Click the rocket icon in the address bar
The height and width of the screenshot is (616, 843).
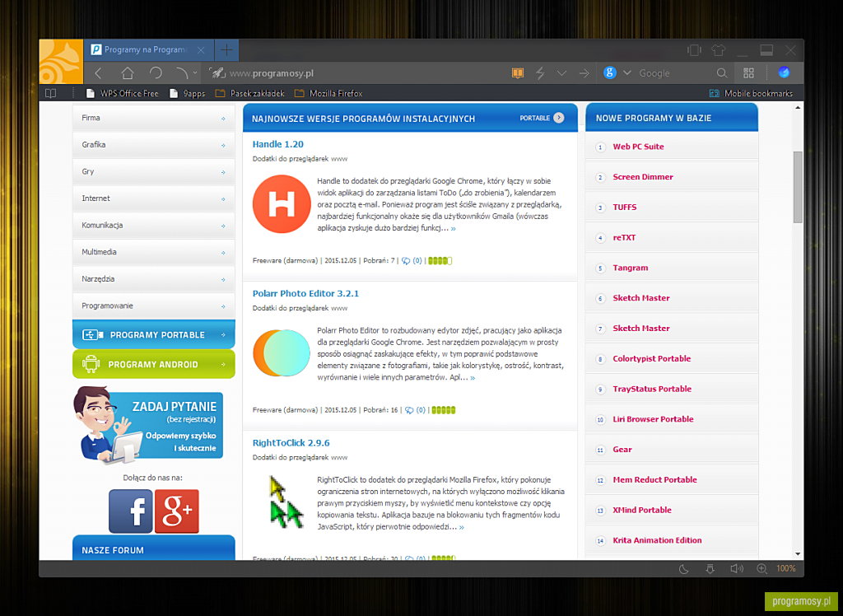point(217,73)
